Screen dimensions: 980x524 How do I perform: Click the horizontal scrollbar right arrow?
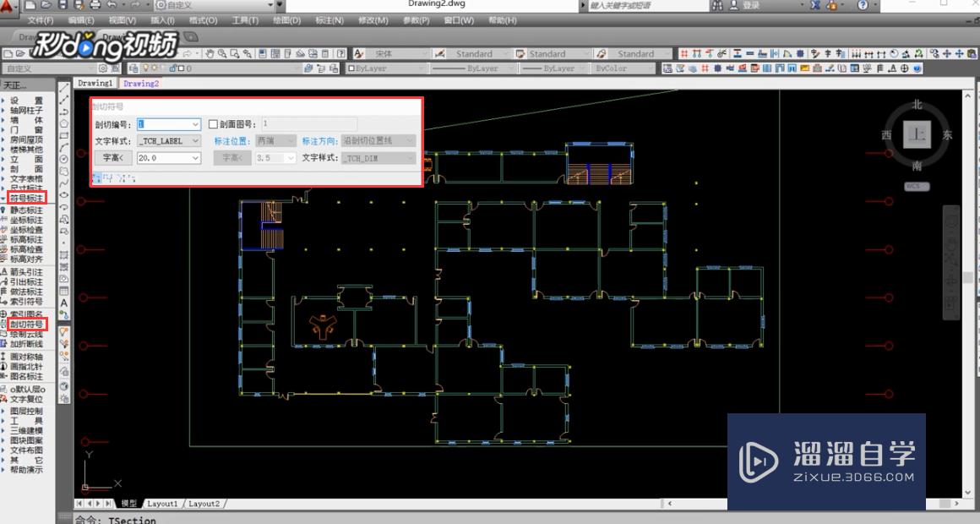[956, 504]
